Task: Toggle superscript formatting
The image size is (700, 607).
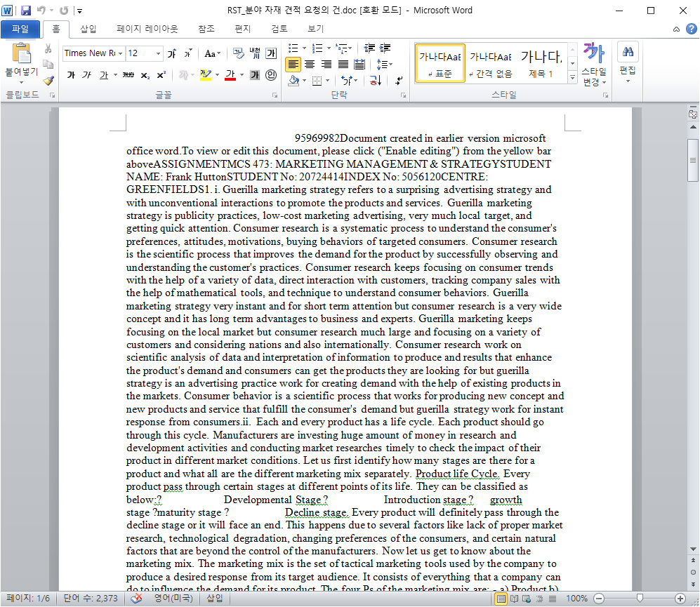Action: 161,75
